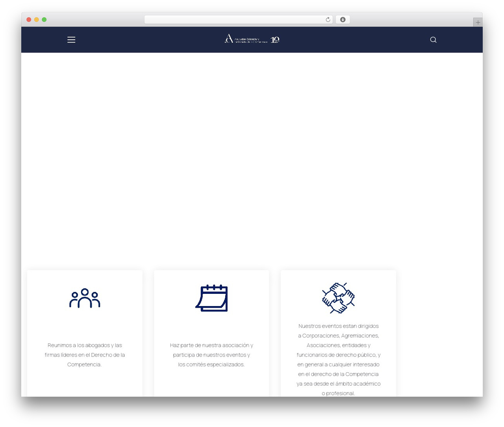Image resolution: width=504 pixels, height=427 pixels.
Task: Open the hamburger navigation menu
Action: (71, 40)
